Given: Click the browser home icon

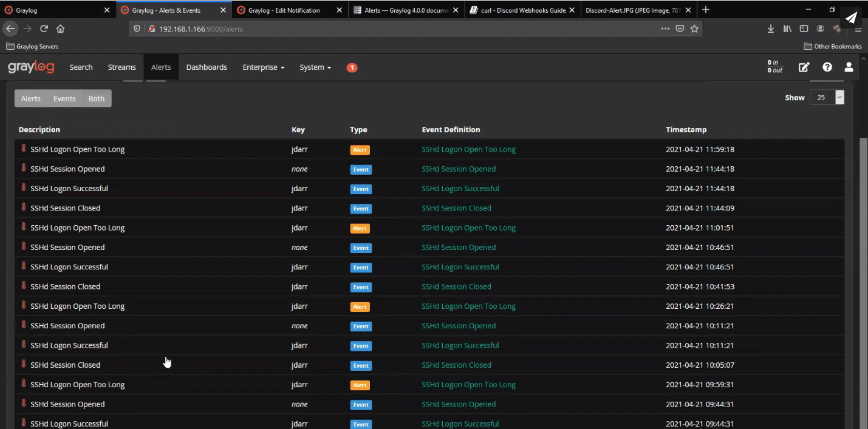Looking at the screenshot, I should (x=60, y=29).
